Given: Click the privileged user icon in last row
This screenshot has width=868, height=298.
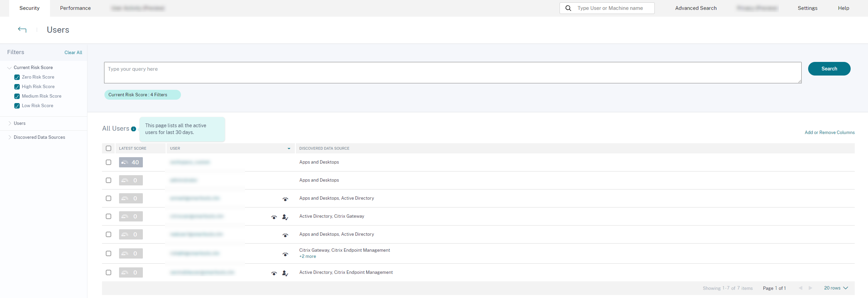Looking at the screenshot, I should point(285,274).
